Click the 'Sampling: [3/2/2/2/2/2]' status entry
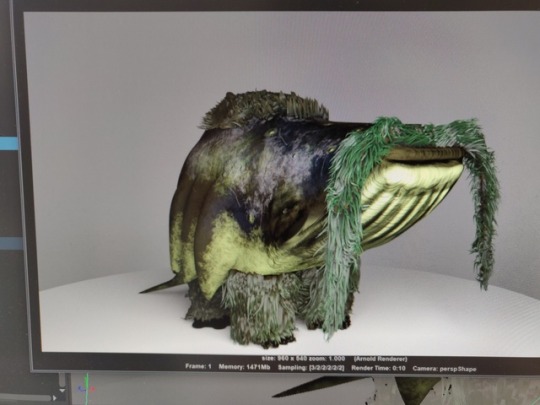This screenshot has height=405, width=540. point(311,368)
